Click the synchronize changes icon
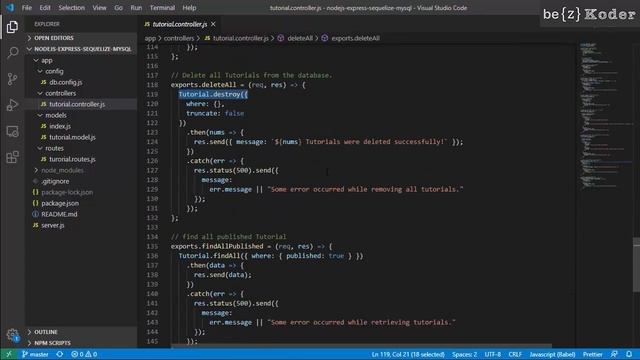The image size is (640, 360). click(60, 354)
